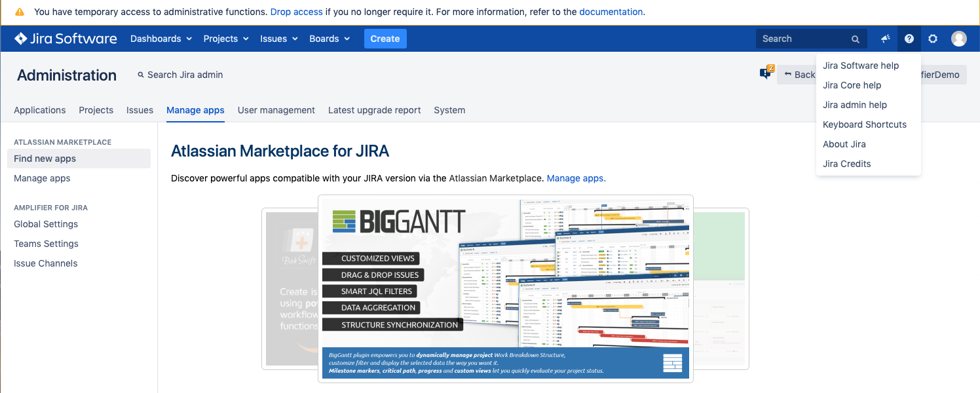Open Global Settings in sidebar

coord(46,224)
